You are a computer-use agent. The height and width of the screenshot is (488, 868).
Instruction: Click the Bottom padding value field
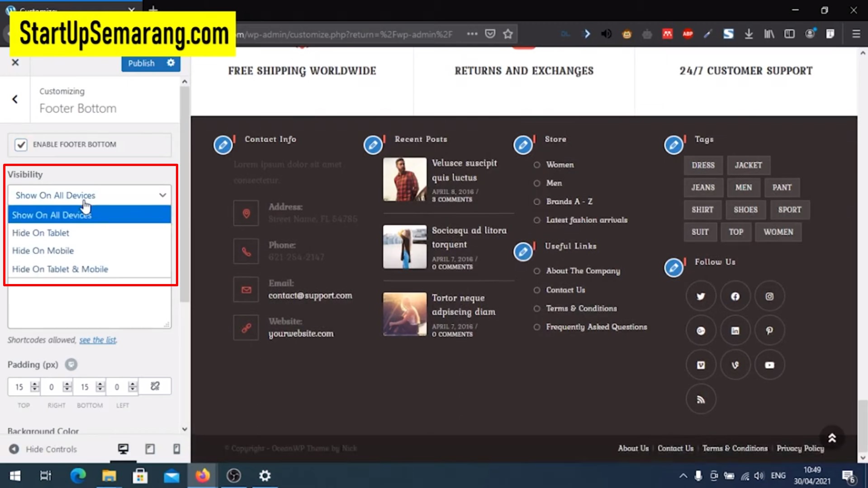85,387
